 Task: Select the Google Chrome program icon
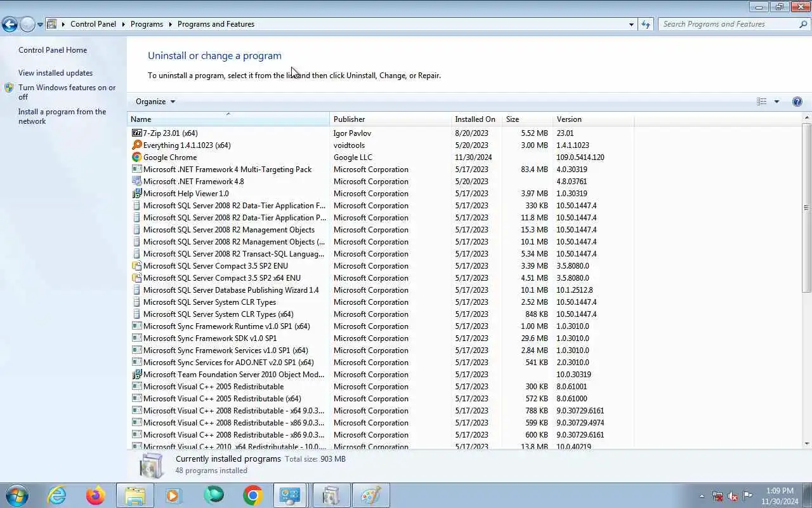136,157
